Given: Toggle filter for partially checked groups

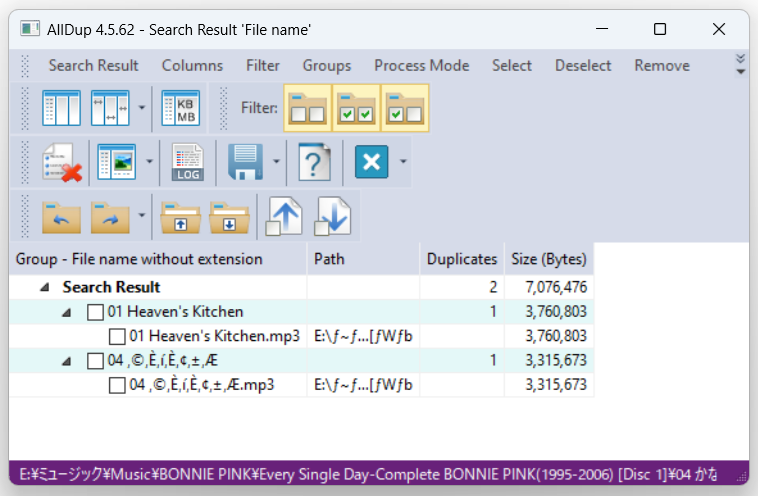Looking at the screenshot, I should tap(405, 108).
